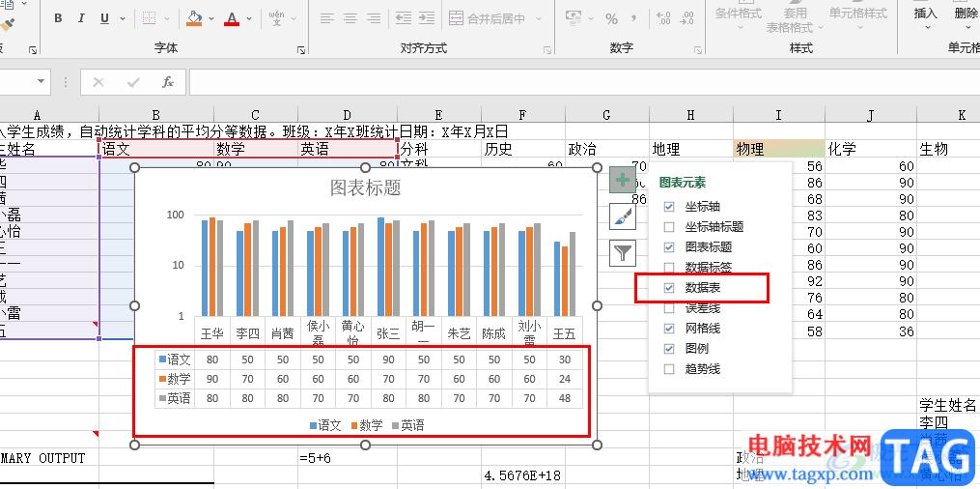Expand the 合并后居中 dropdown arrow
Viewport: 980px width, 489px height.
coord(538,18)
